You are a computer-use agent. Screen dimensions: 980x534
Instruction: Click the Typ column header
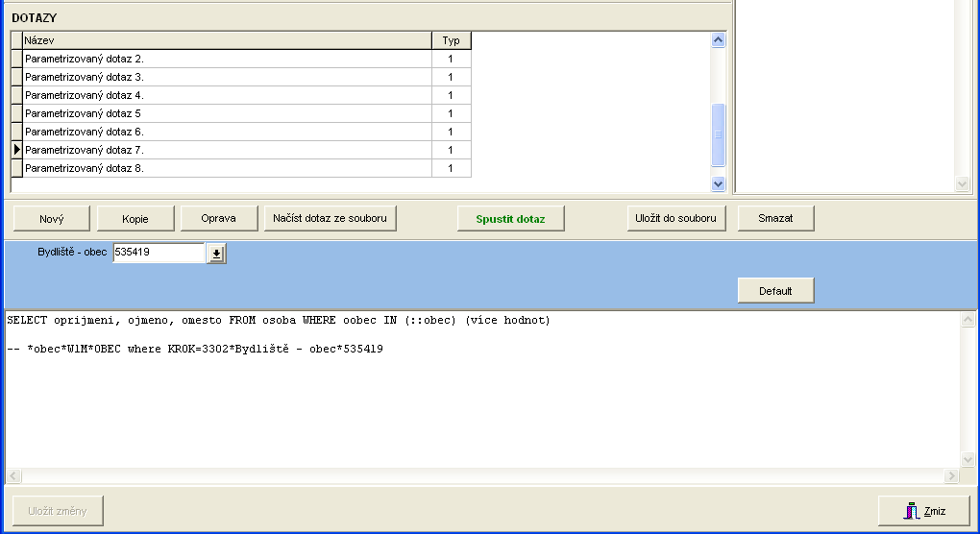pos(451,40)
